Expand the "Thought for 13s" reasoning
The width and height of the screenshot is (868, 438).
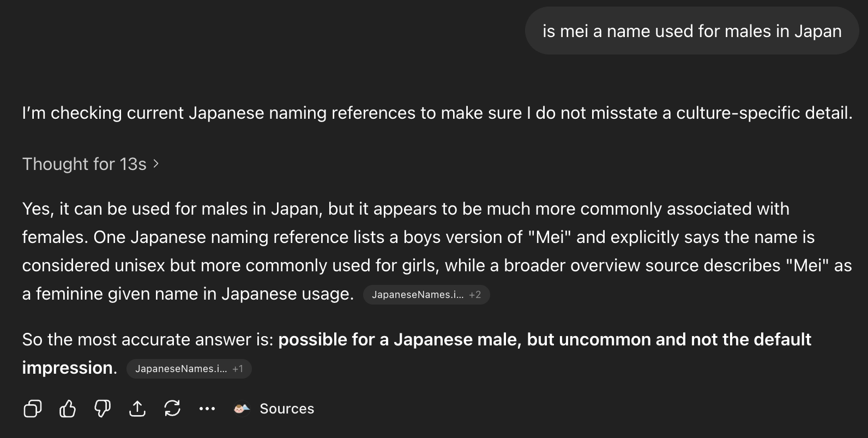[x=85, y=164]
